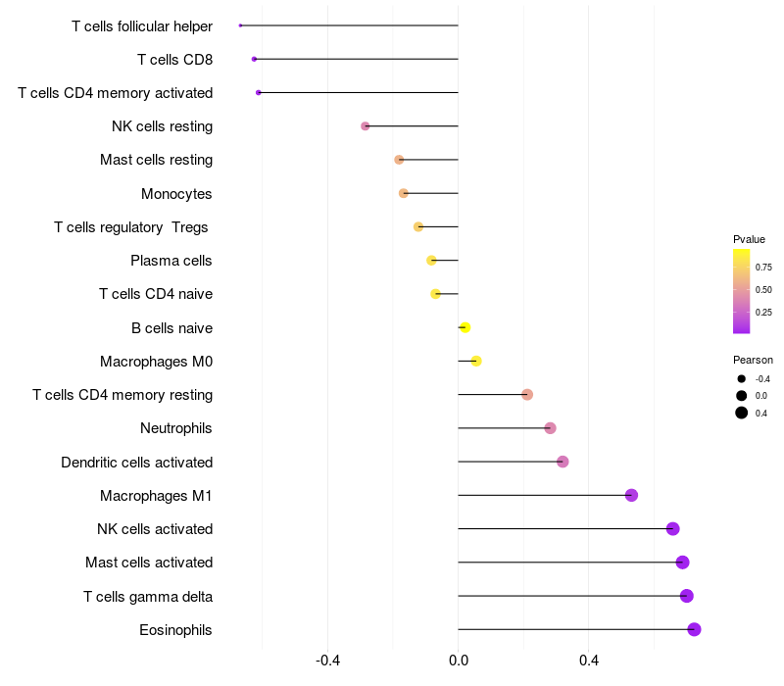Click the Macrophages M1 purple marker

[x=631, y=496]
